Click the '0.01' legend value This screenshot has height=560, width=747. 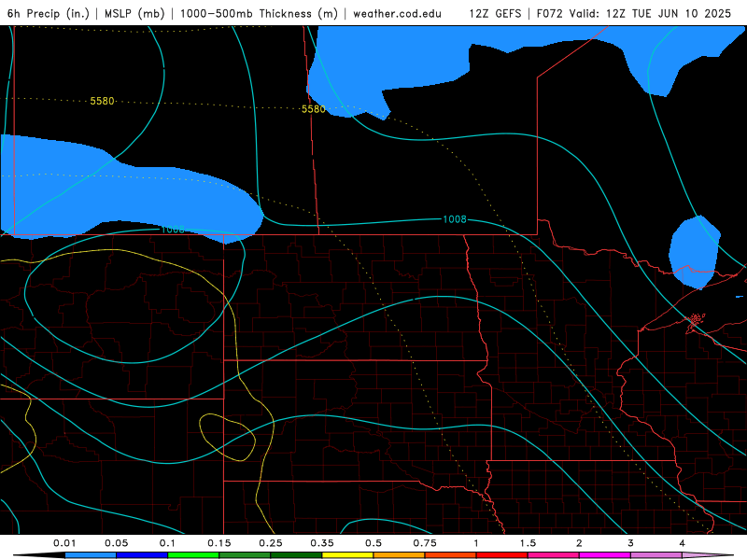[64, 543]
